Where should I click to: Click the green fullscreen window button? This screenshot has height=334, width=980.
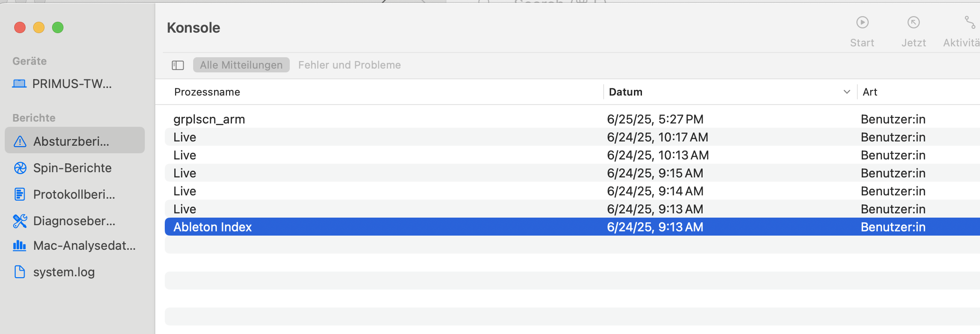click(58, 27)
